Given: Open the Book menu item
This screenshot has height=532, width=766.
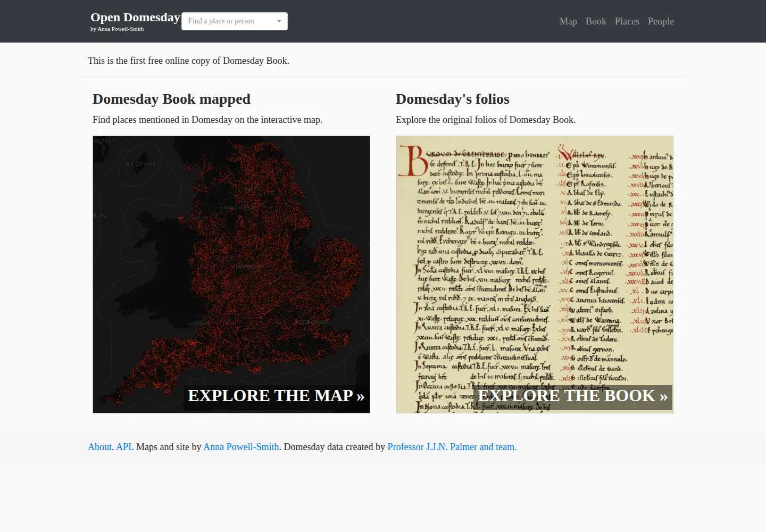Looking at the screenshot, I should click(596, 21).
